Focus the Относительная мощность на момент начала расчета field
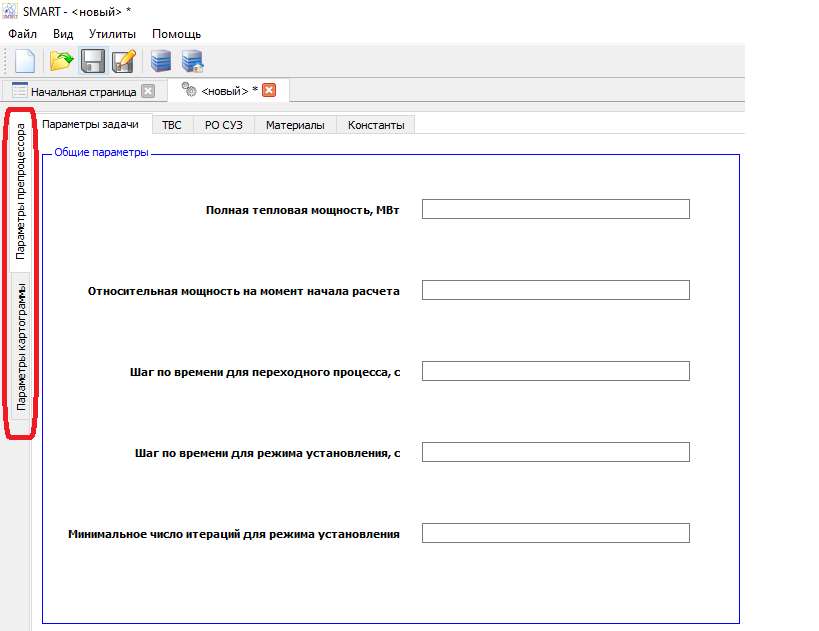The image size is (819, 631). click(556, 290)
